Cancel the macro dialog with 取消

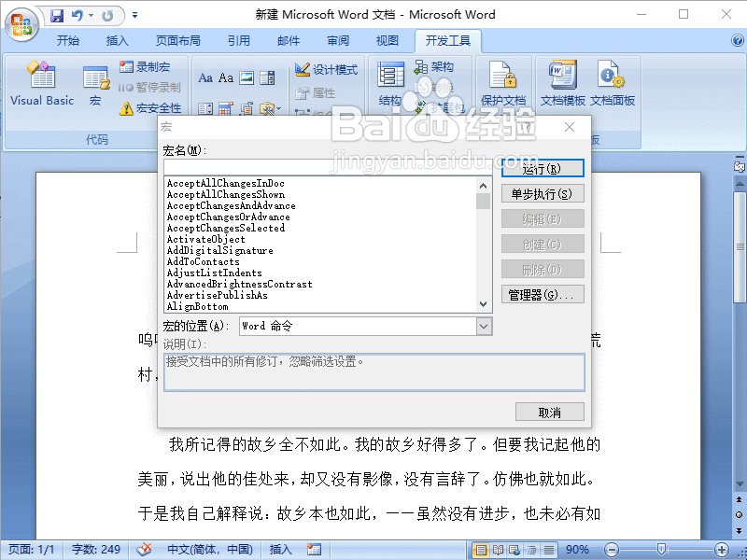550,413
